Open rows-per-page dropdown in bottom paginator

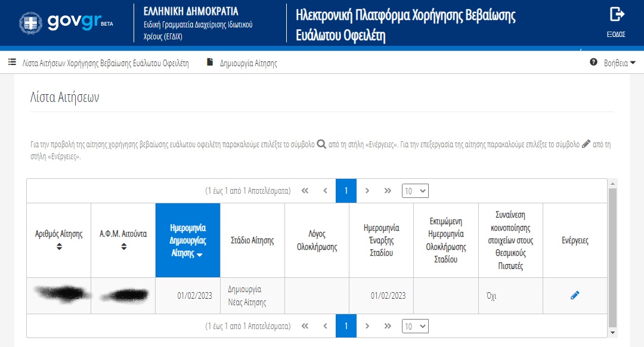coord(415,326)
